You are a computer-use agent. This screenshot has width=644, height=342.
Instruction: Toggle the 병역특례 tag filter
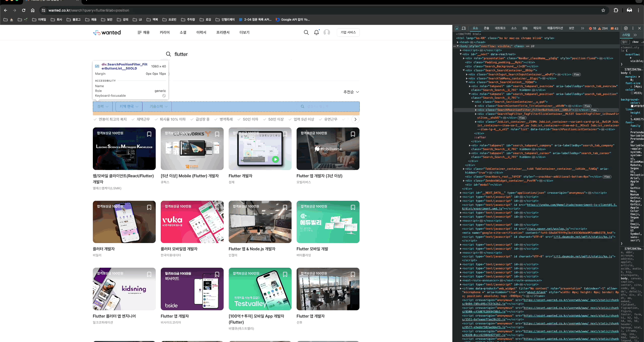point(224,119)
